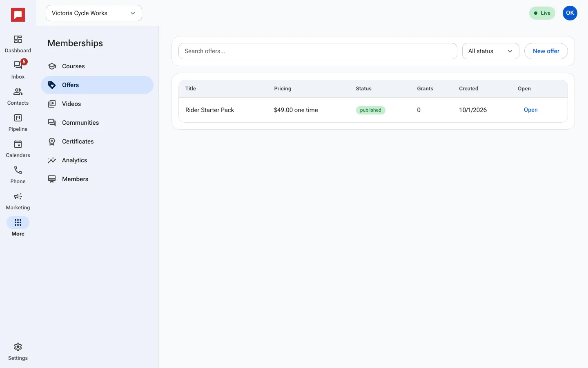Open the Phone handset icon
The image size is (588, 368).
tap(18, 170)
